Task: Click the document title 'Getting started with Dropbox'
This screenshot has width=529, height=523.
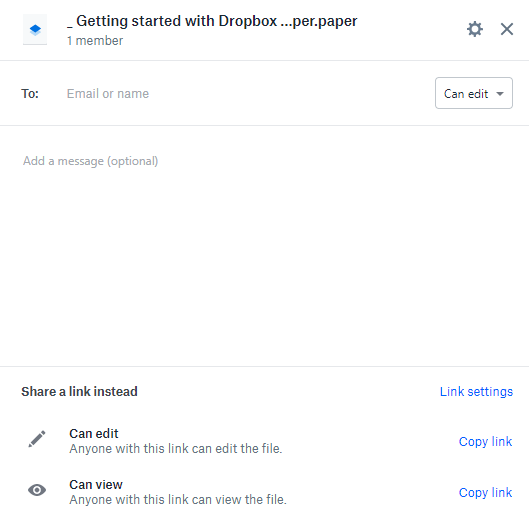Action: (212, 21)
